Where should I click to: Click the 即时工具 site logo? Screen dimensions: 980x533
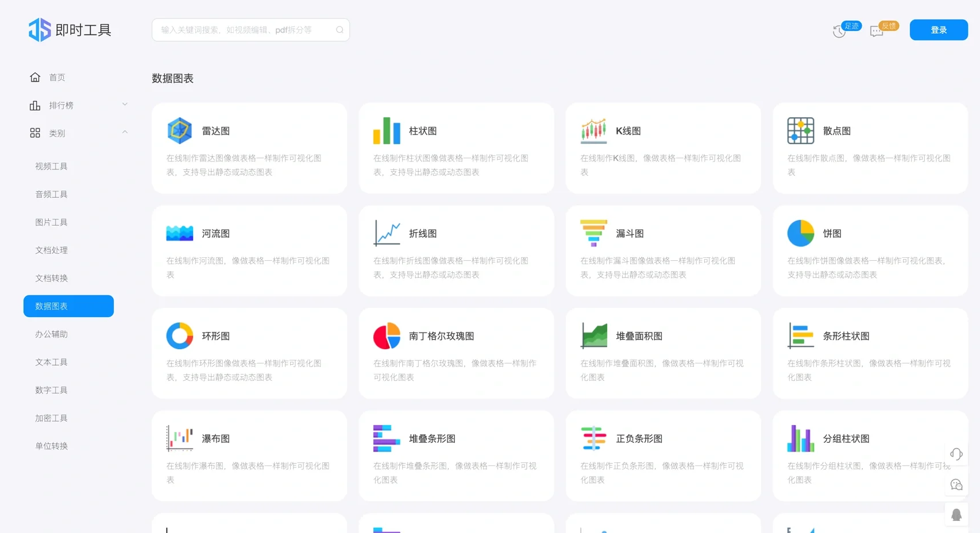tap(70, 30)
